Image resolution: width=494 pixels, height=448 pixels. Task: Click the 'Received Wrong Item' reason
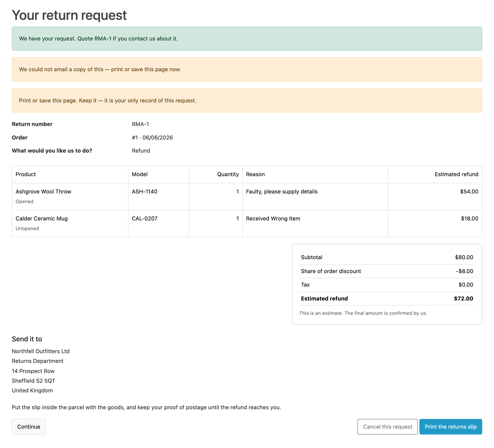(273, 219)
